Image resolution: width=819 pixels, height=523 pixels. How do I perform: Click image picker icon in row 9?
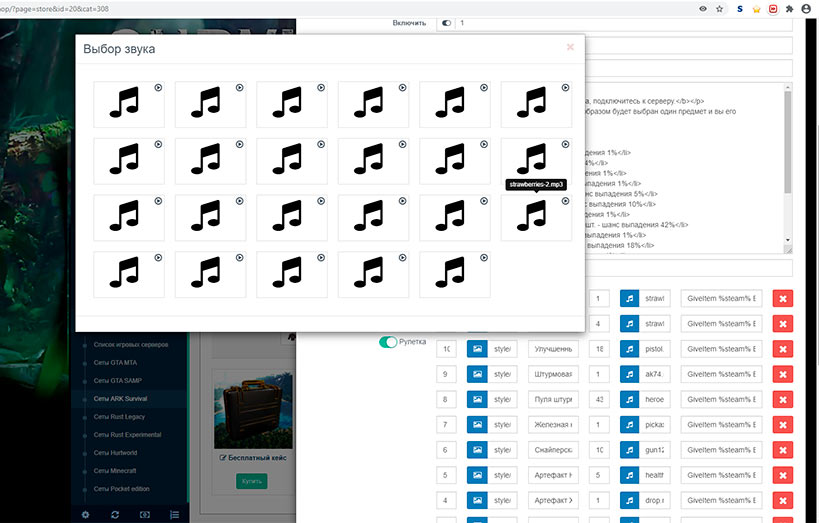[476, 374]
